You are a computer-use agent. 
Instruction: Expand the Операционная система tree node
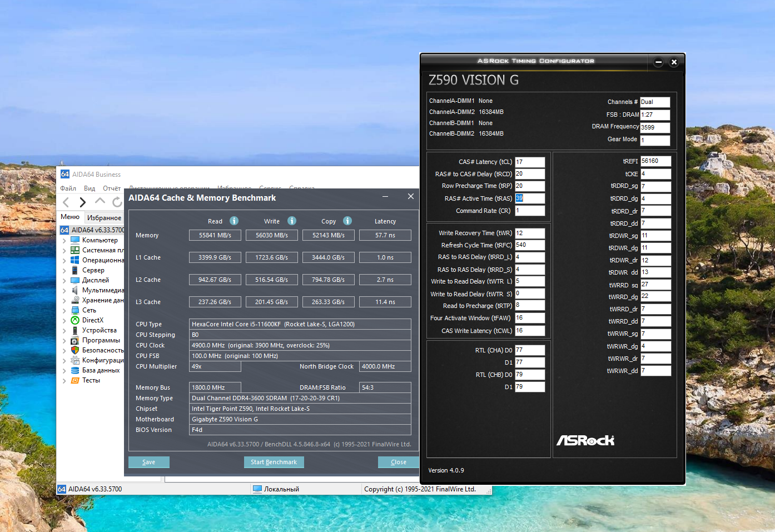[64, 261]
